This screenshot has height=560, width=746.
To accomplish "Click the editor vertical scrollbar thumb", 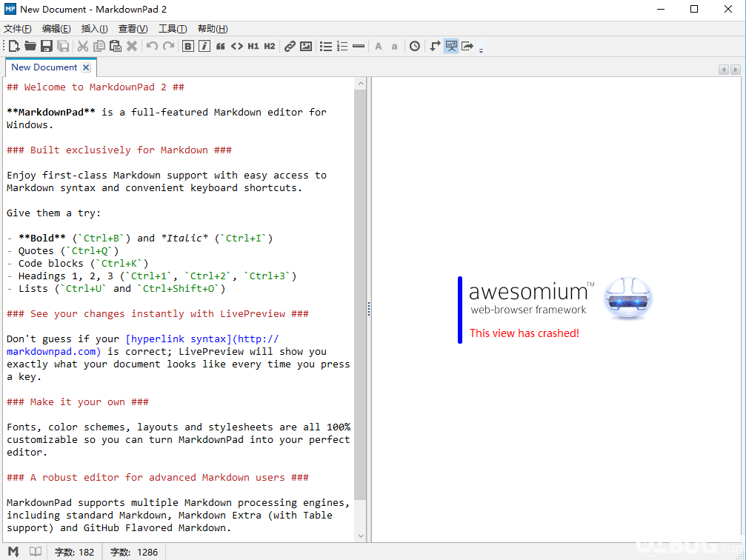I will [x=361, y=295].
